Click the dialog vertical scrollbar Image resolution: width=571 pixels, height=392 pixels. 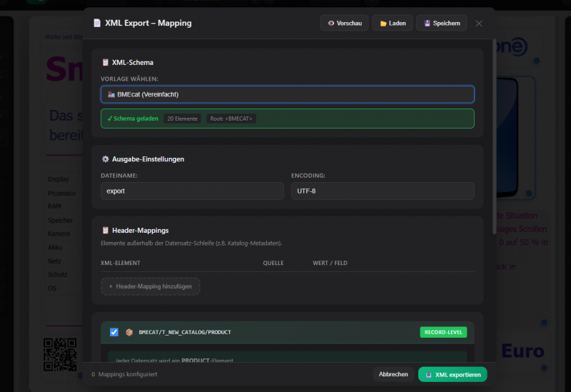pyautogui.click(x=495, y=136)
